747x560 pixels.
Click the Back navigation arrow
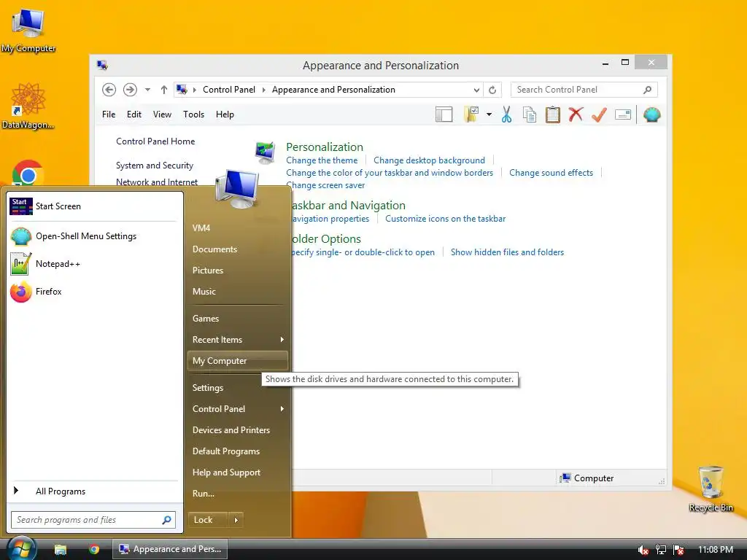coord(109,90)
